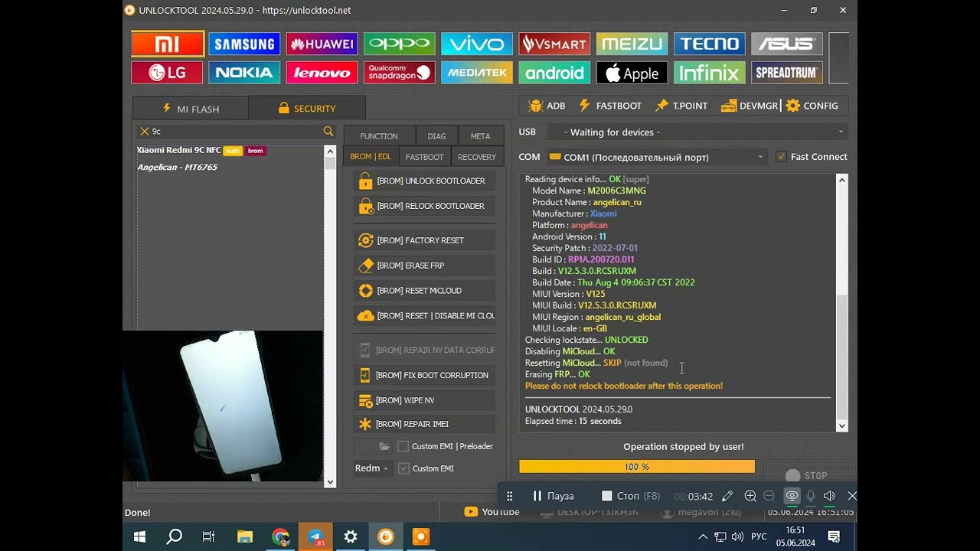Open the ASUS brand section
The height and width of the screenshot is (551, 980).
(787, 44)
